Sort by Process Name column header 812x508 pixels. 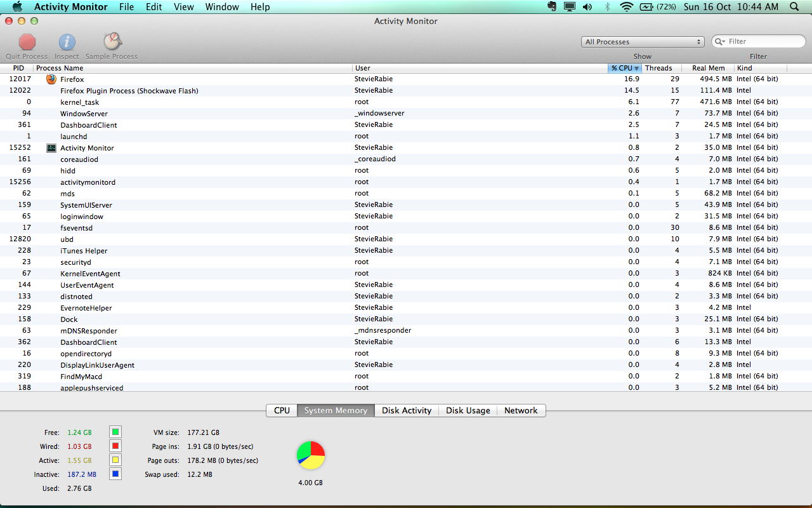(193, 68)
